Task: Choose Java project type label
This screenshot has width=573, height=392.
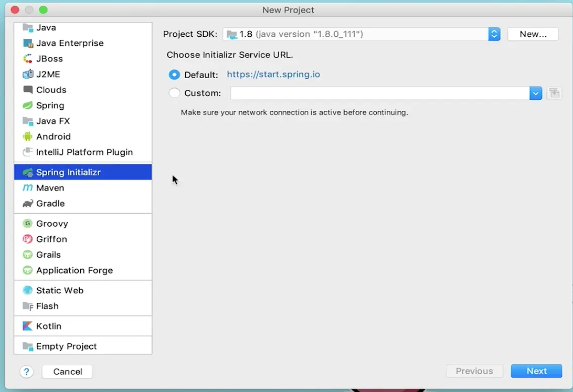Action: (46, 27)
